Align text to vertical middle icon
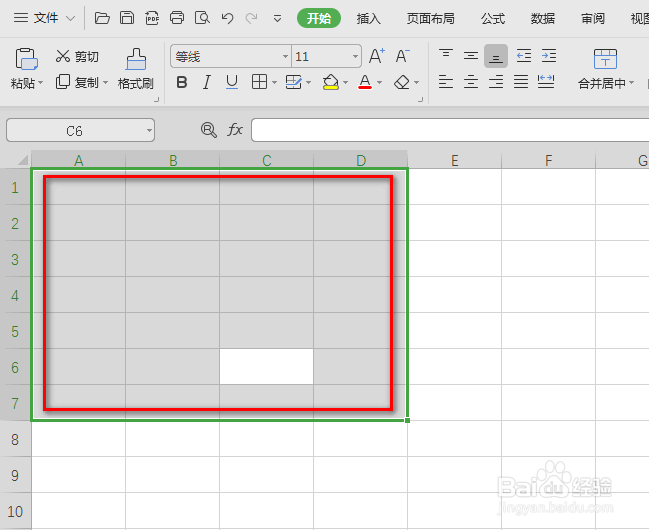 point(471,55)
